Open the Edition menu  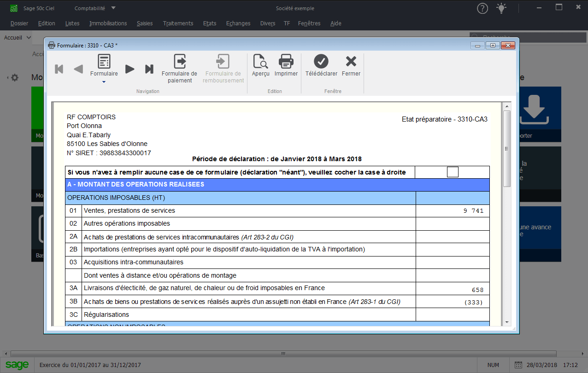47,23
